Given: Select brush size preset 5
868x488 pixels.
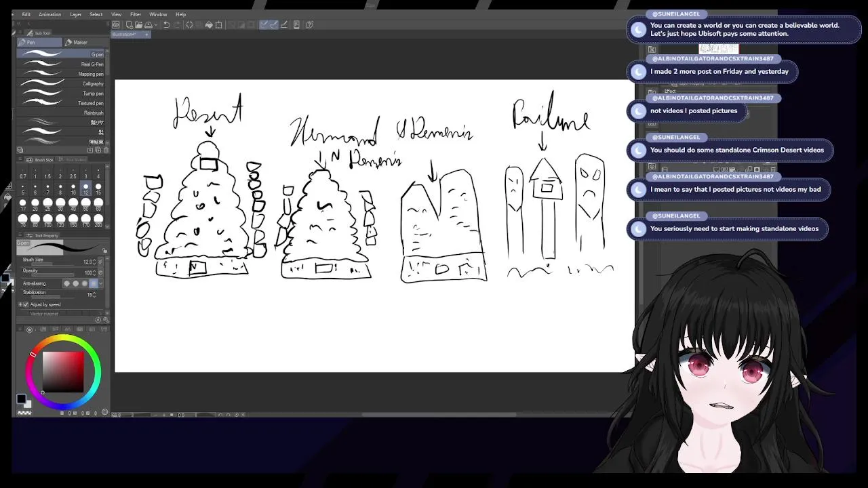Looking at the screenshot, I should pyautogui.click(x=22, y=189).
